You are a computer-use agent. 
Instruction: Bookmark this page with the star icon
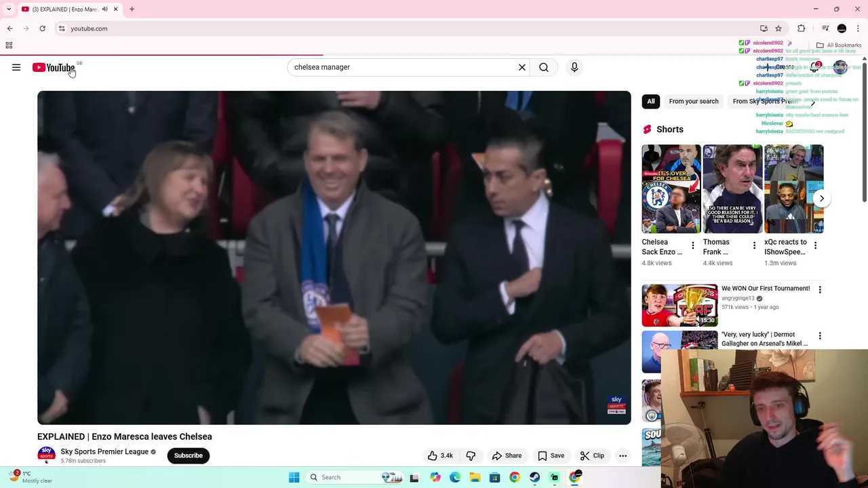coord(778,28)
